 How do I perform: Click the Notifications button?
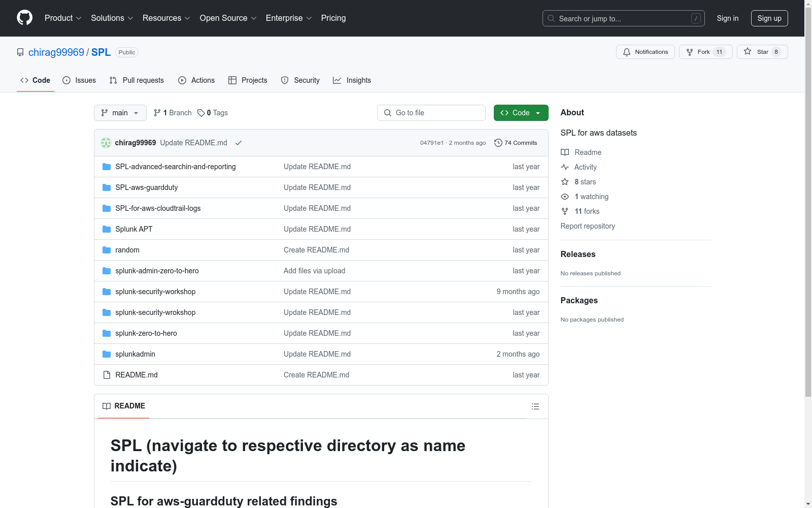click(x=646, y=52)
